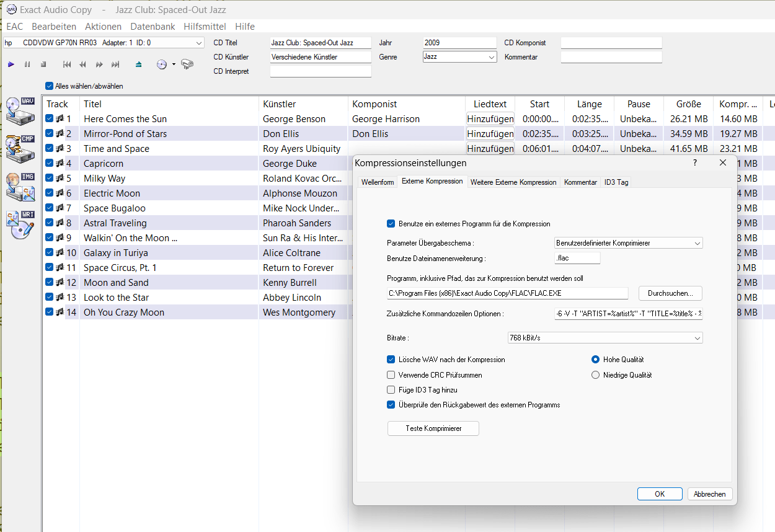
Task: Enable Verwende CRC Prüfsummen checkbox
Action: pyautogui.click(x=391, y=375)
